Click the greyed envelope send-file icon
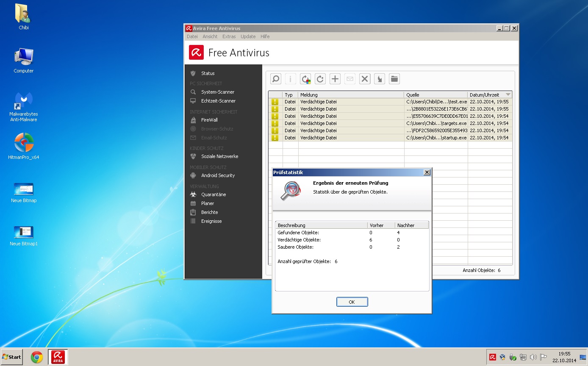The width and height of the screenshot is (588, 366). tap(350, 79)
